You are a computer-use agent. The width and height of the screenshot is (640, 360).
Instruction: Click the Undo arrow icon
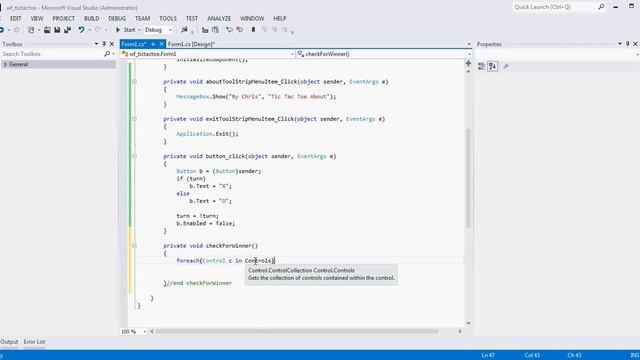(x=81, y=30)
